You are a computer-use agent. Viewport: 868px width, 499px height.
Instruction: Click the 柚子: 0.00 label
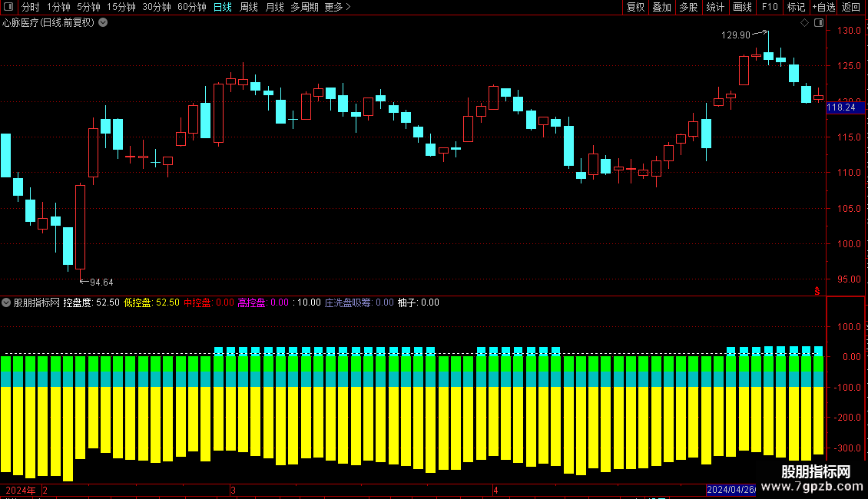point(419,302)
